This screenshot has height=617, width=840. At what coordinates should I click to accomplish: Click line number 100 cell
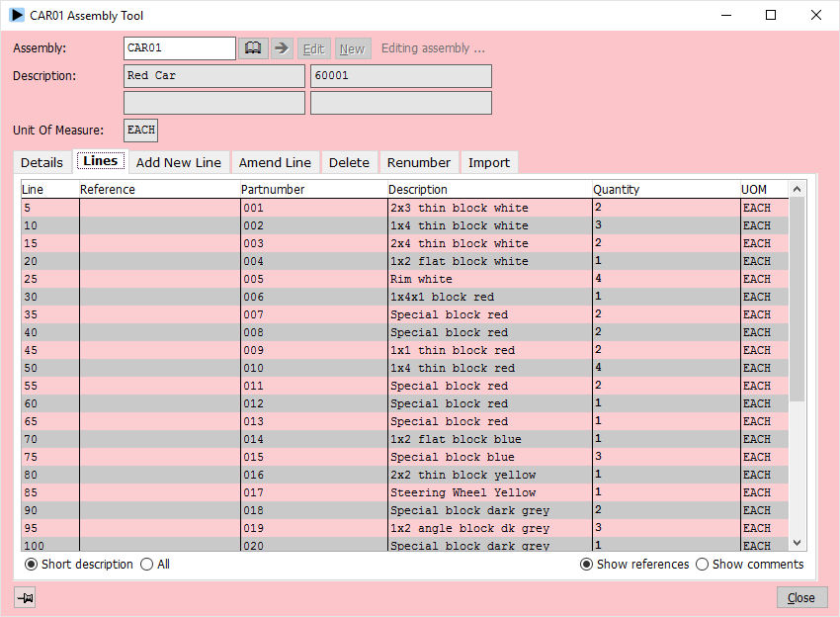49,545
